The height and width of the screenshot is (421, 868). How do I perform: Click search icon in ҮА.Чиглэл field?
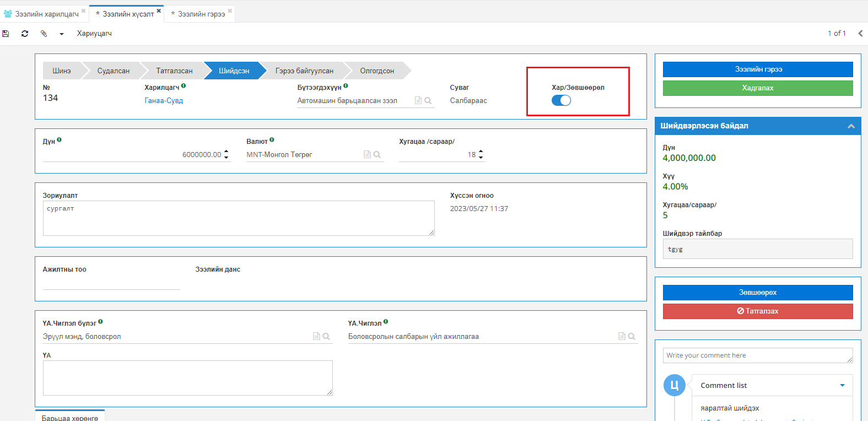coord(632,336)
